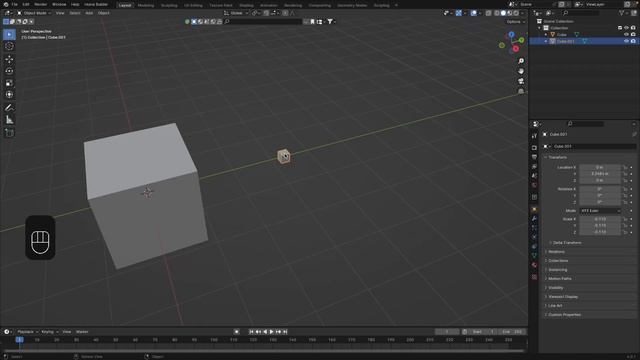The width and height of the screenshot is (640, 360).
Task: Select the Scale tool
Action: point(9,83)
